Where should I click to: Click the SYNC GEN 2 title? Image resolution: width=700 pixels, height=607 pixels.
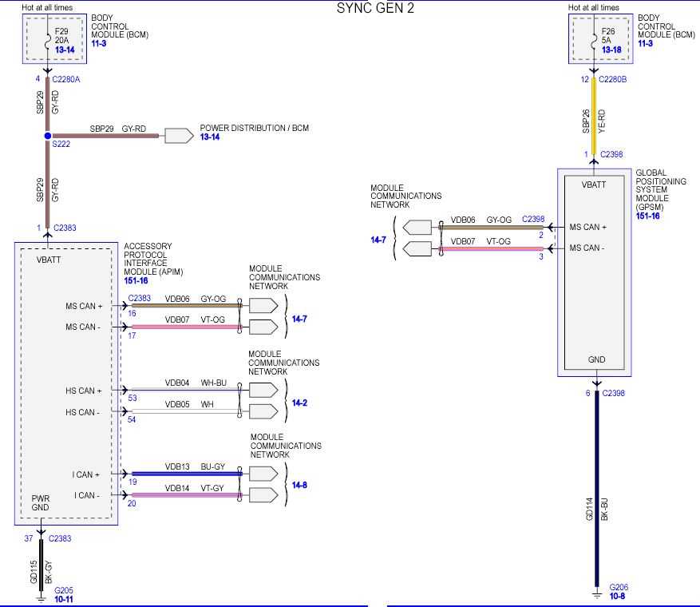point(375,8)
